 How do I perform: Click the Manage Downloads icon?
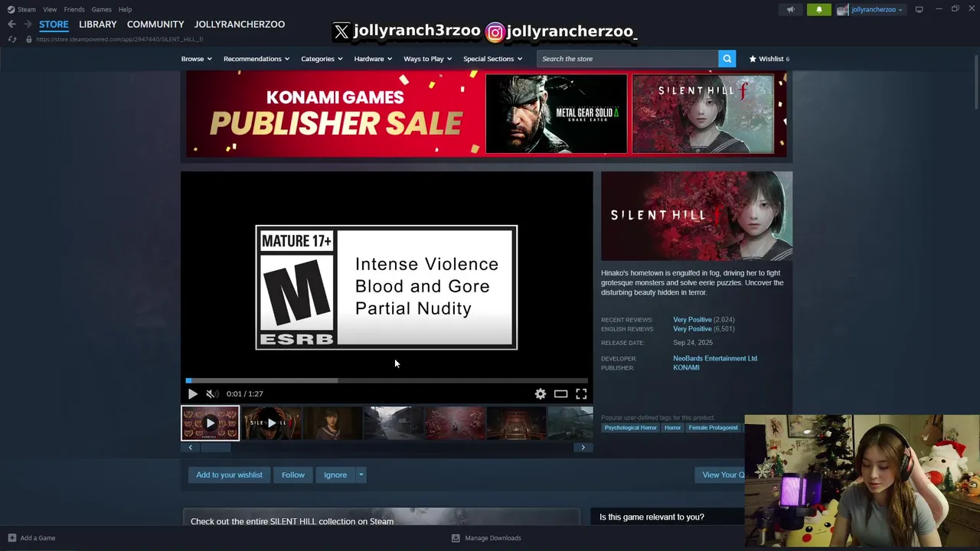456,538
